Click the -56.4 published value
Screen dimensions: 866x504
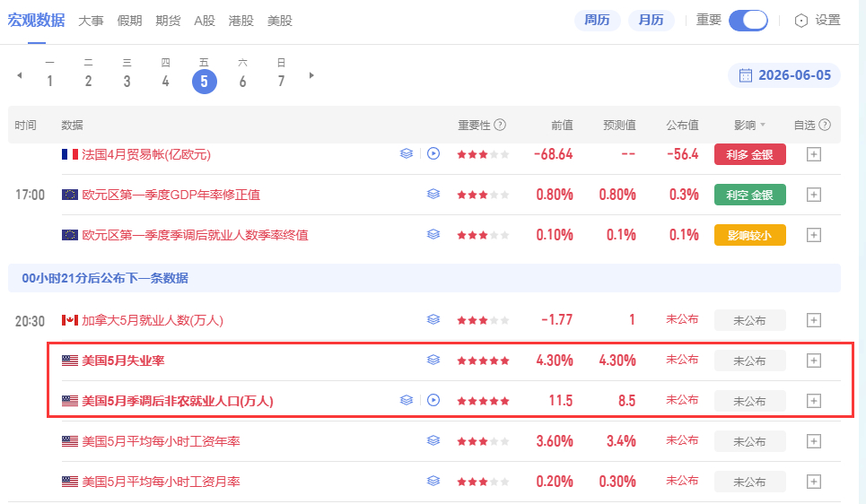click(683, 154)
